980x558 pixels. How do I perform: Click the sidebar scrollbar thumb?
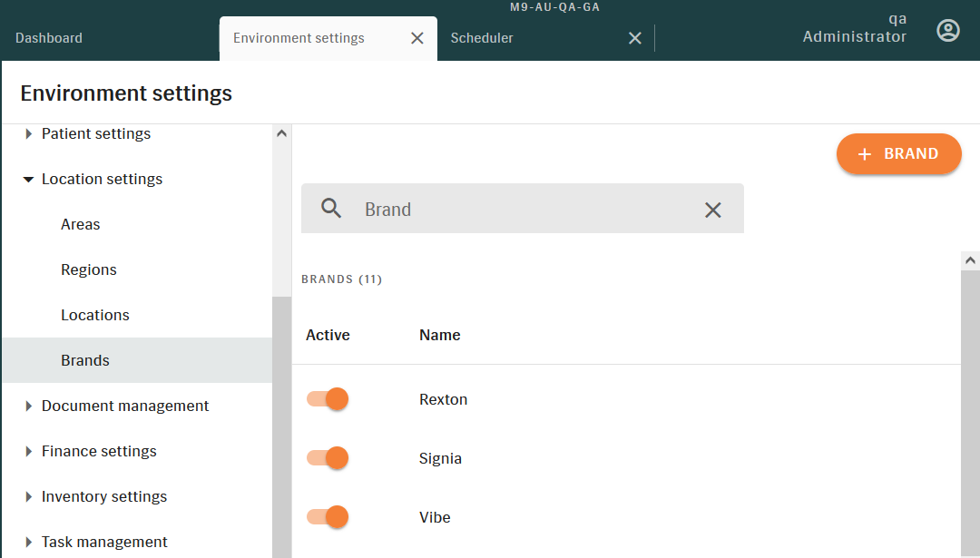[282, 427]
